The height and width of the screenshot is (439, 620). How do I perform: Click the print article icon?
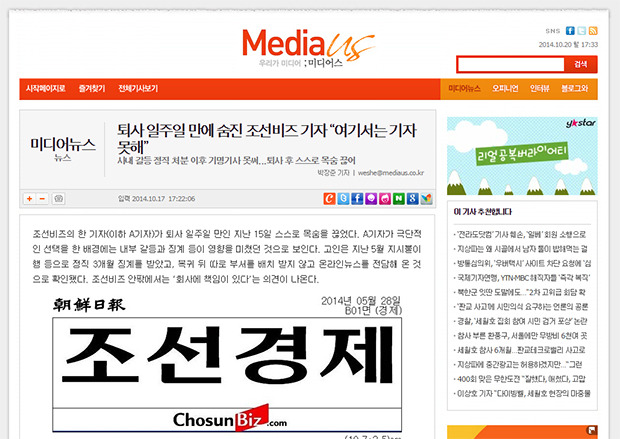click(59, 199)
